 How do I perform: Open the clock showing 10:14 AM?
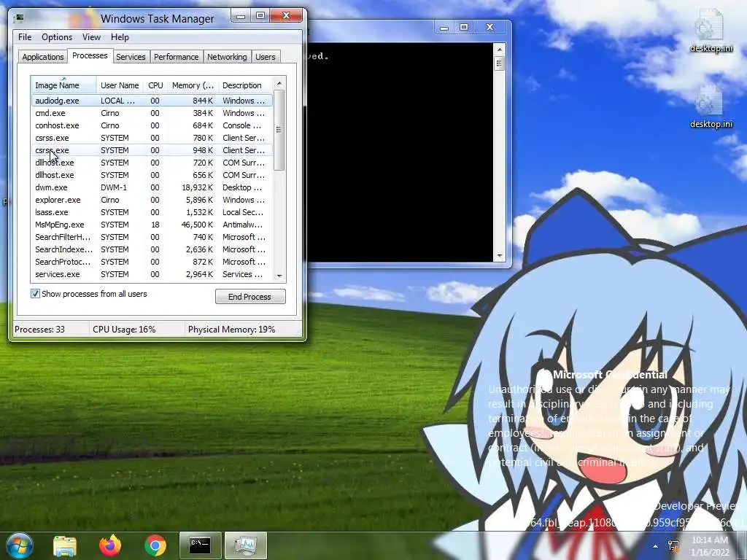710,546
